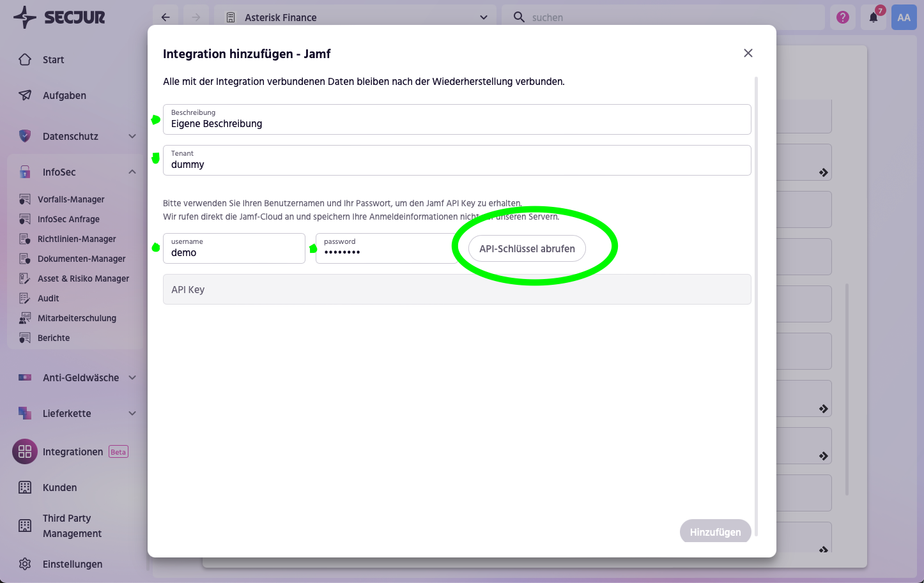This screenshot has width=924, height=583.
Task: Select Einstellungen in the sidebar
Action: [x=73, y=564]
